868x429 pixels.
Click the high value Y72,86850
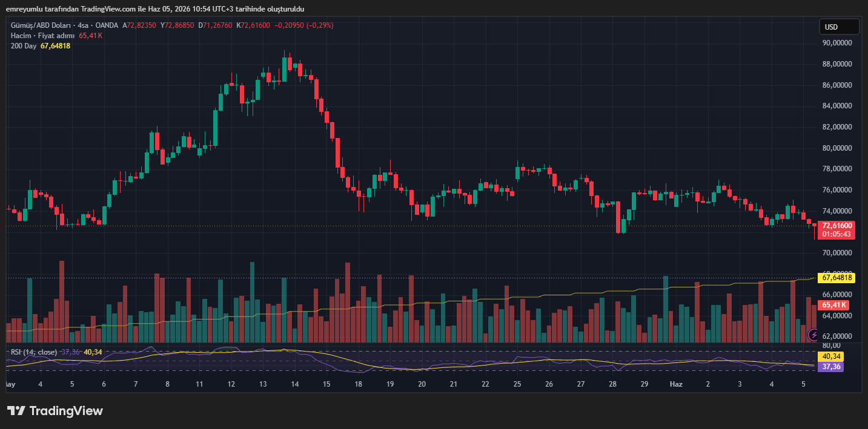click(177, 25)
